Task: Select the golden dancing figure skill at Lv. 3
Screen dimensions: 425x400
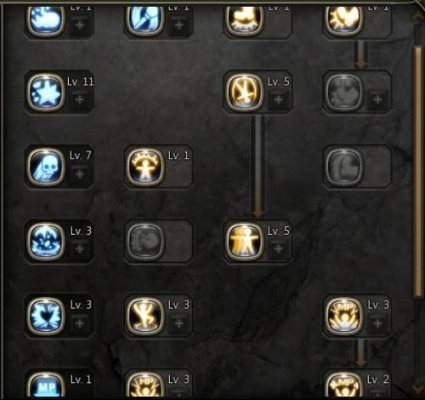Action: pyautogui.click(x=145, y=316)
